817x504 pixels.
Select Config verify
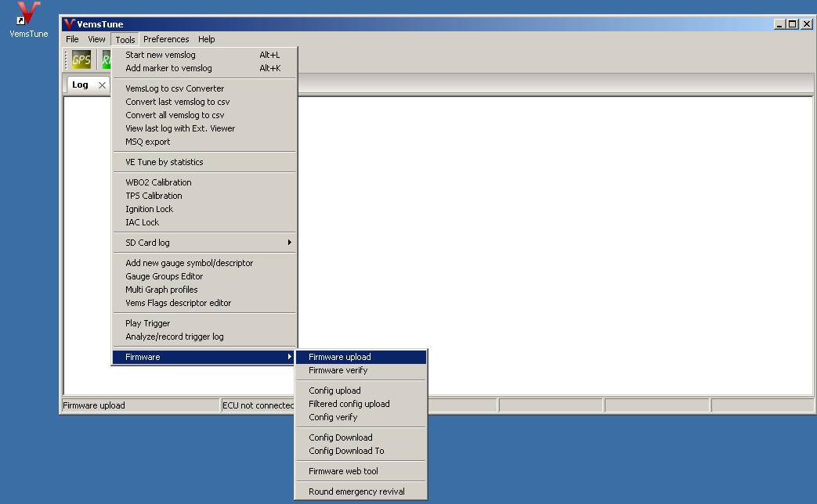pyautogui.click(x=360, y=417)
